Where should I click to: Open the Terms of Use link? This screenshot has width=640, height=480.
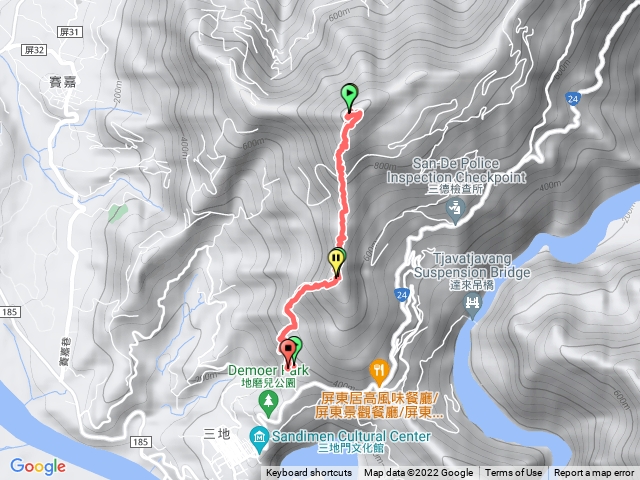[513, 473]
